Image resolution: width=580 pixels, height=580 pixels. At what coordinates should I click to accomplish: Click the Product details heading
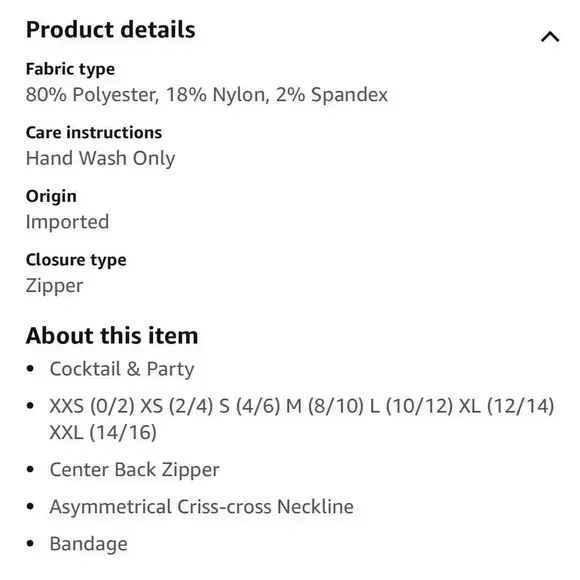[111, 30]
